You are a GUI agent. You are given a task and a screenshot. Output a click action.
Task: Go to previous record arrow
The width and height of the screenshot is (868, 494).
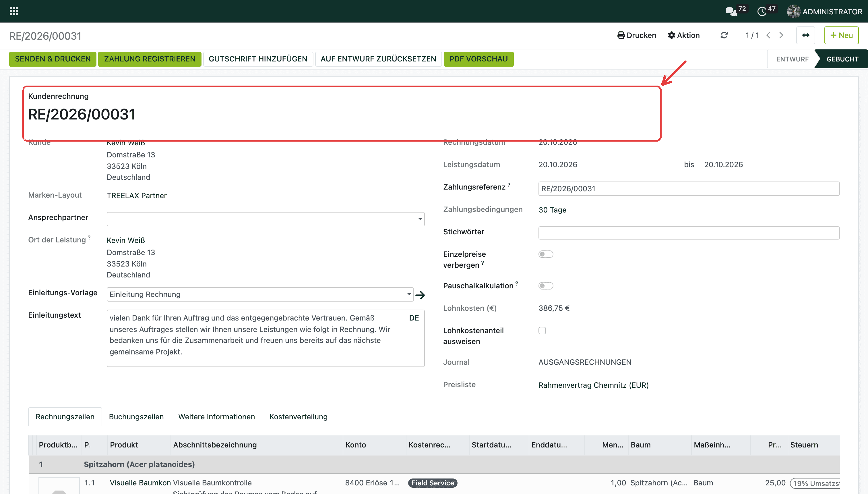[768, 35]
